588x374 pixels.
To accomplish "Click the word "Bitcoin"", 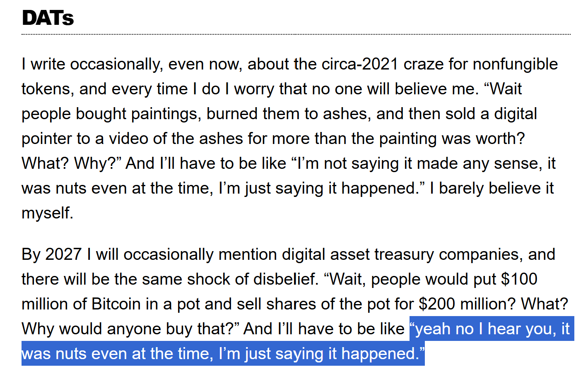I will (x=116, y=304).
